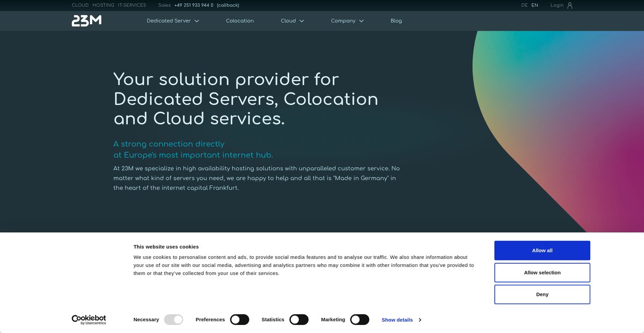Click the Allow all cookies button
This screenshot has width=644, height=333.
pos(542,250)
